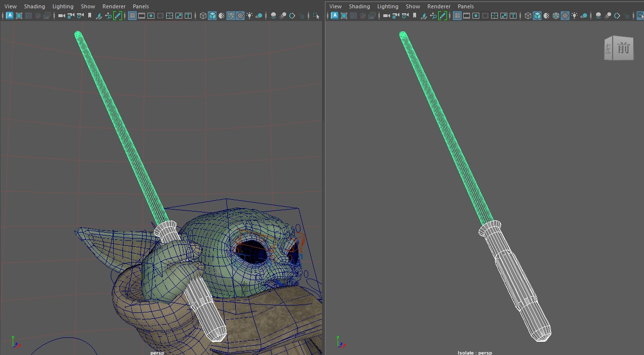644x355 pixels.
Task: Click Film Gate icon in right viewport toolbar
Action: click(x=467, y=16)
